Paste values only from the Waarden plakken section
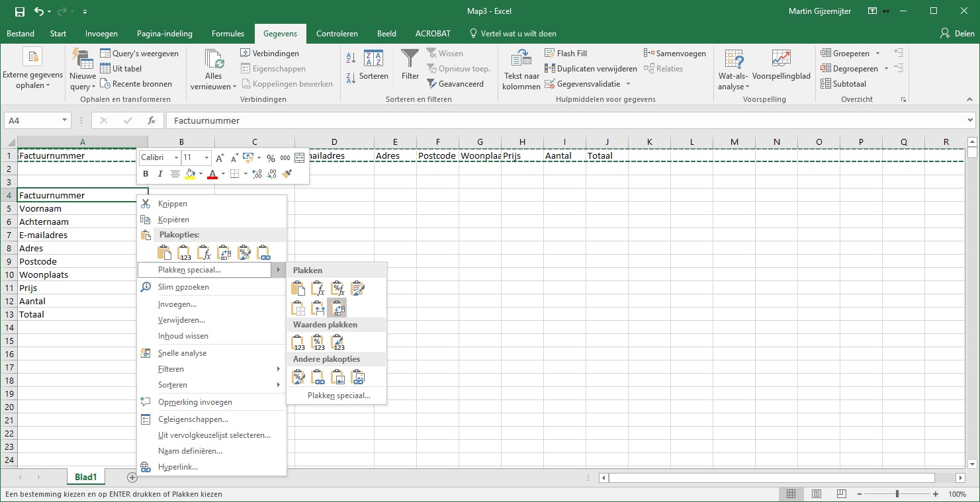 [298, 343]
